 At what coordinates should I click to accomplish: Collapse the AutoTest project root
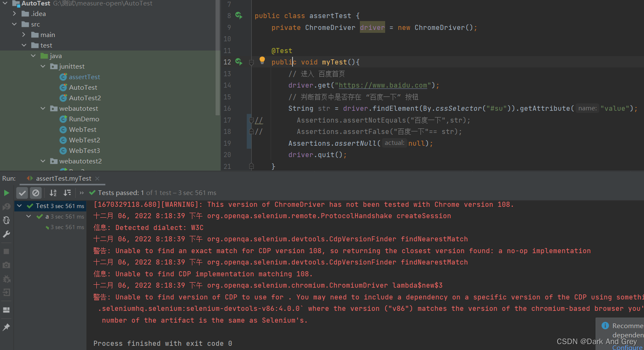5,3
